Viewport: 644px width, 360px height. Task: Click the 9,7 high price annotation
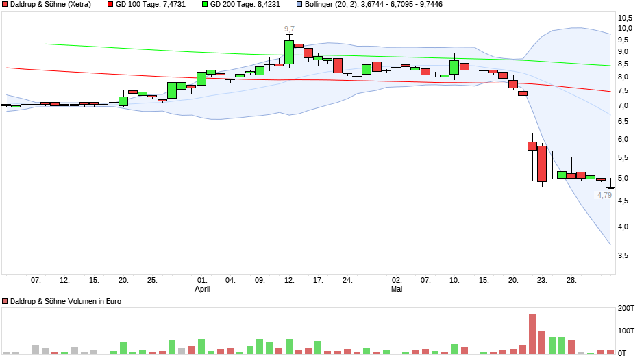(x=289, y=29)
